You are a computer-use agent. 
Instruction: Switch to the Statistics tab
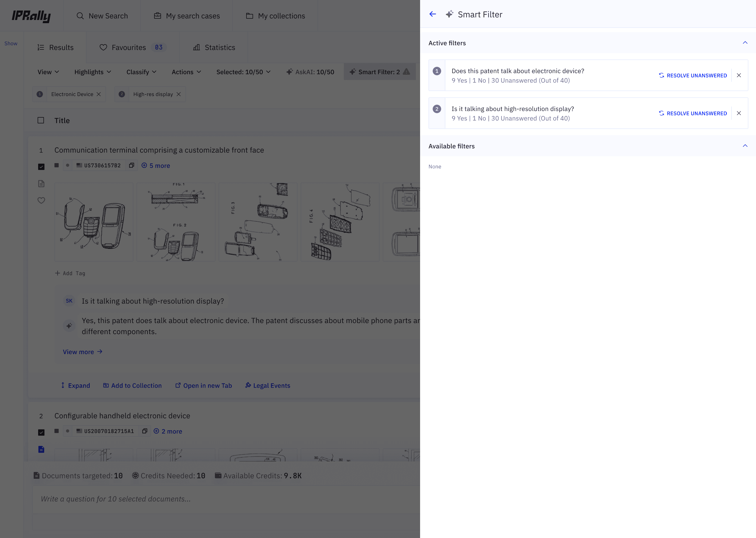click(x=214, y=47)
